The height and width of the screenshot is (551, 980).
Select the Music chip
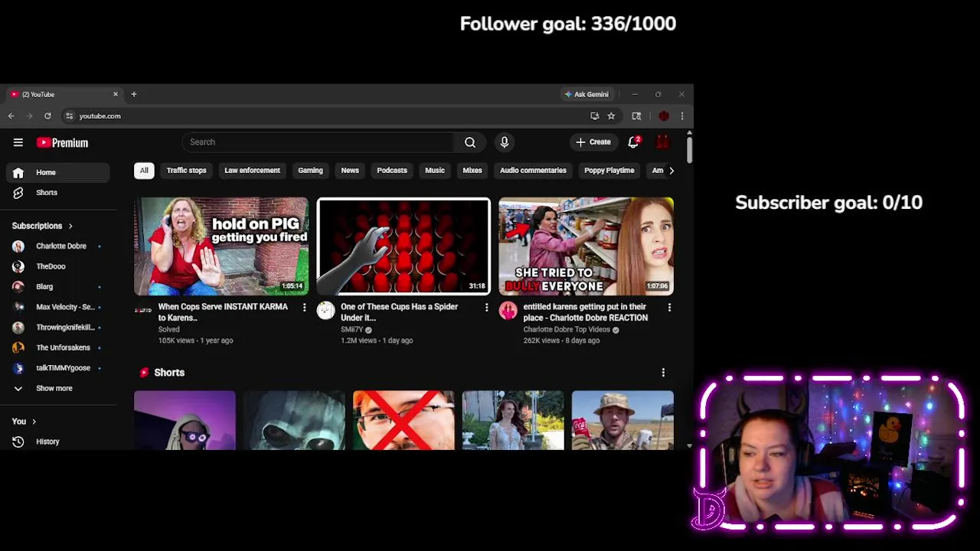click(435, 171)
